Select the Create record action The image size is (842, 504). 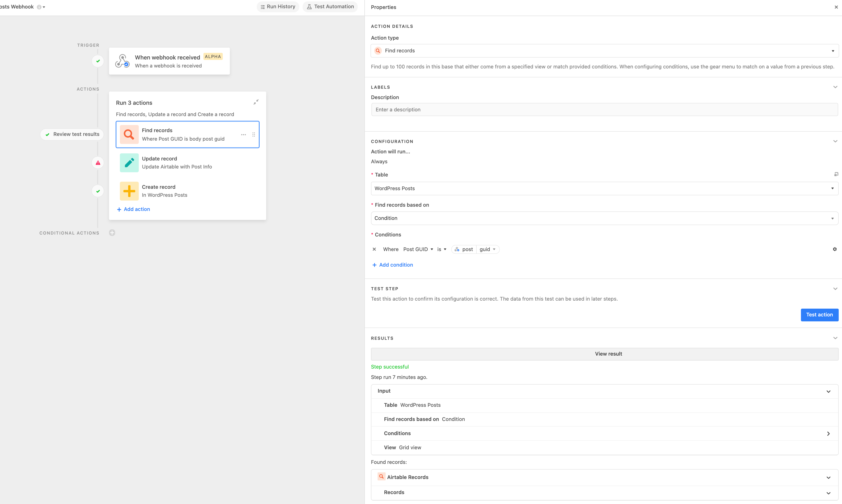click(187, 191)
